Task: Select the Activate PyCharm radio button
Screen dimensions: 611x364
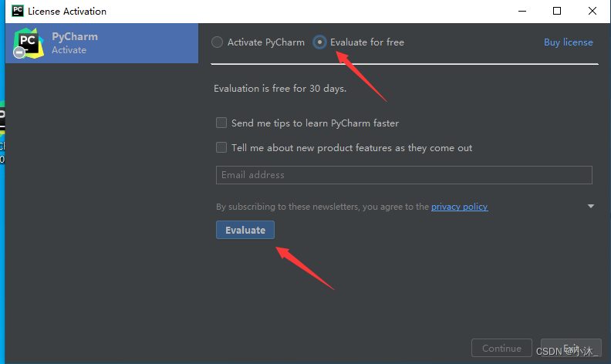Action: click(217, 42)
